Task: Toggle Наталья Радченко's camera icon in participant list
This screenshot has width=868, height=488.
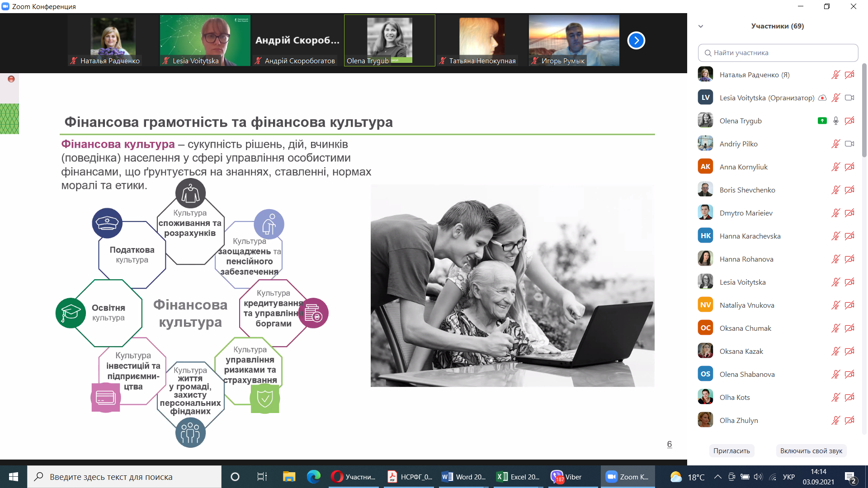Action: click(x=849, y=75)
